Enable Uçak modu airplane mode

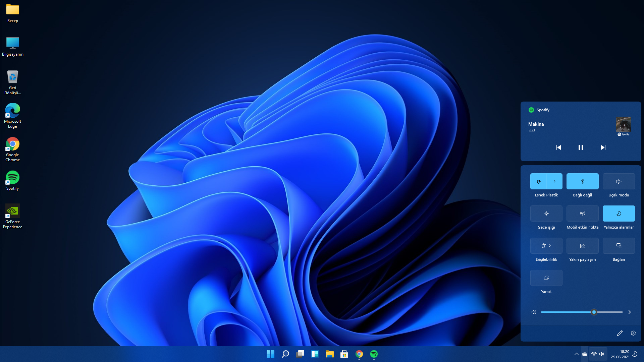point(619,181)
